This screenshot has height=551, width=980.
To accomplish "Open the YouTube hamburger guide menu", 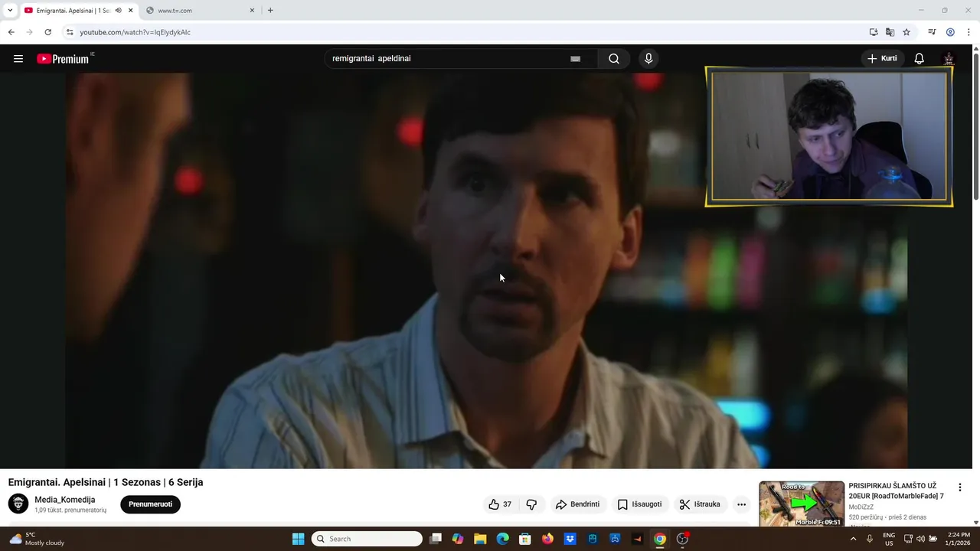I will [18, 59].
